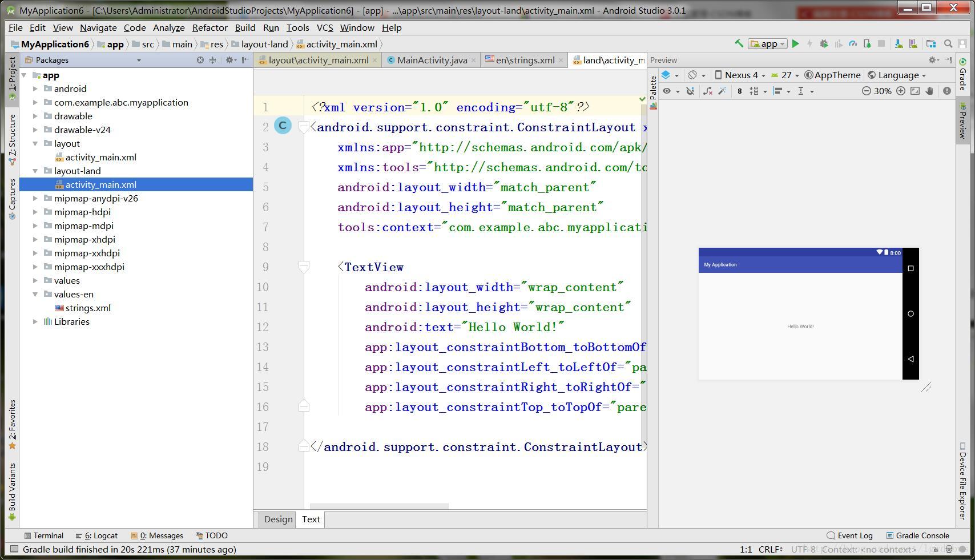This screenshot has height=560, width=975.
Task: Open the VCS menu
Action: (324, 27)
